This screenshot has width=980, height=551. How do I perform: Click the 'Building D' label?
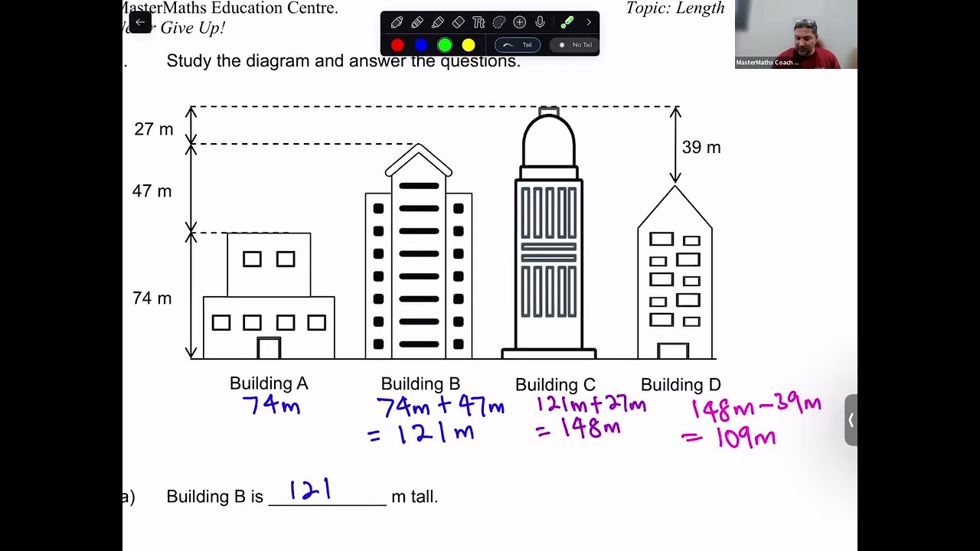tap(681, 385)
